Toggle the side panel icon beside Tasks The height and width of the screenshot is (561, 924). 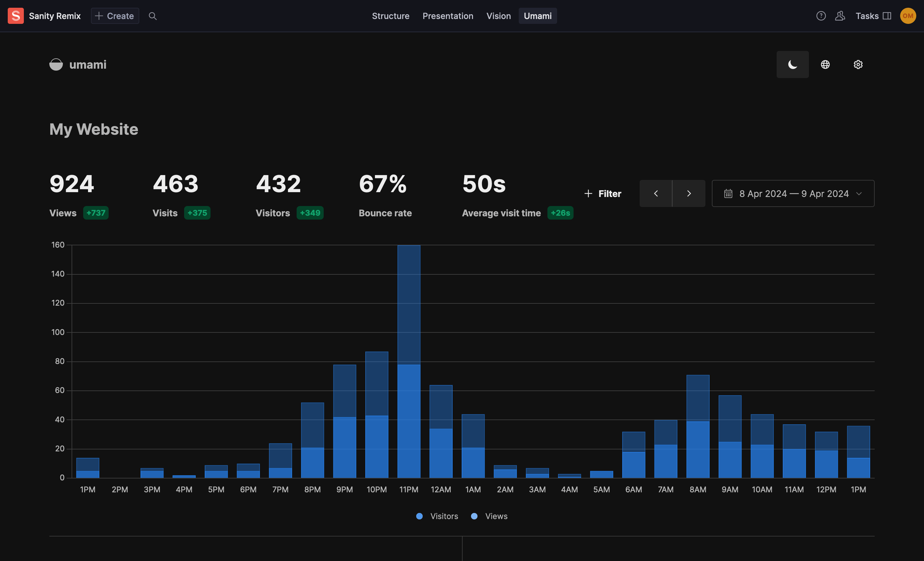888,16
